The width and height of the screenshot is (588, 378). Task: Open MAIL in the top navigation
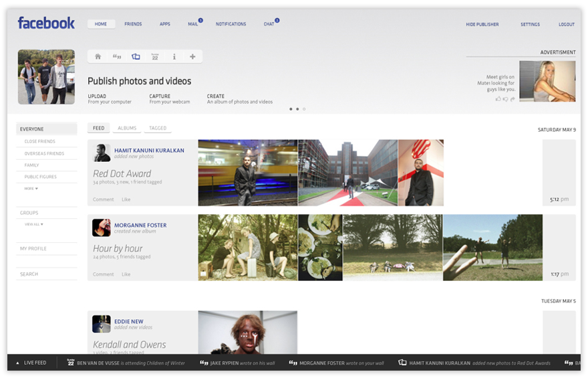coord(192,24)
